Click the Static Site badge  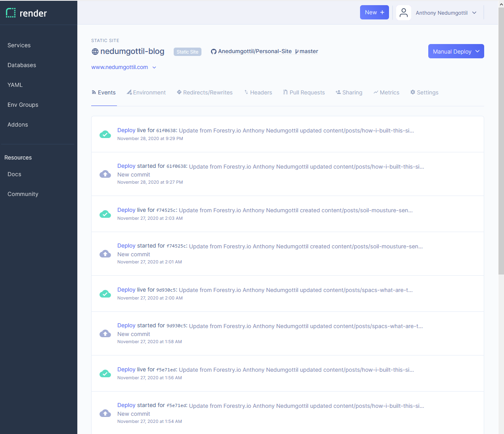click(188, 52)
